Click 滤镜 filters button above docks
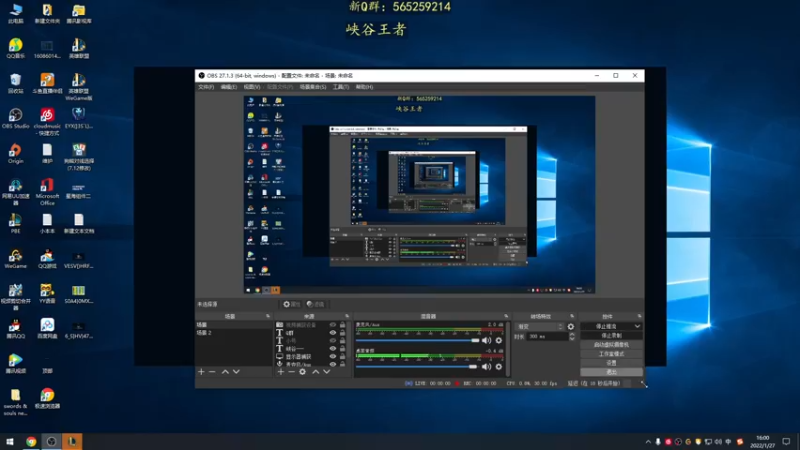Screen dimensions: 800x450 pos(316,304)
